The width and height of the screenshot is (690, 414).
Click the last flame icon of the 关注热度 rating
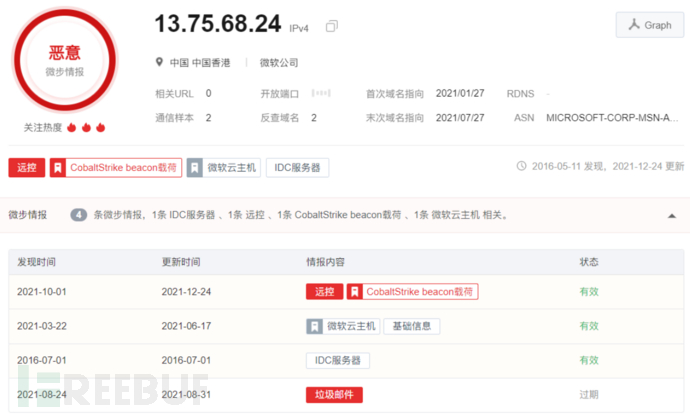tap(100, 128)
